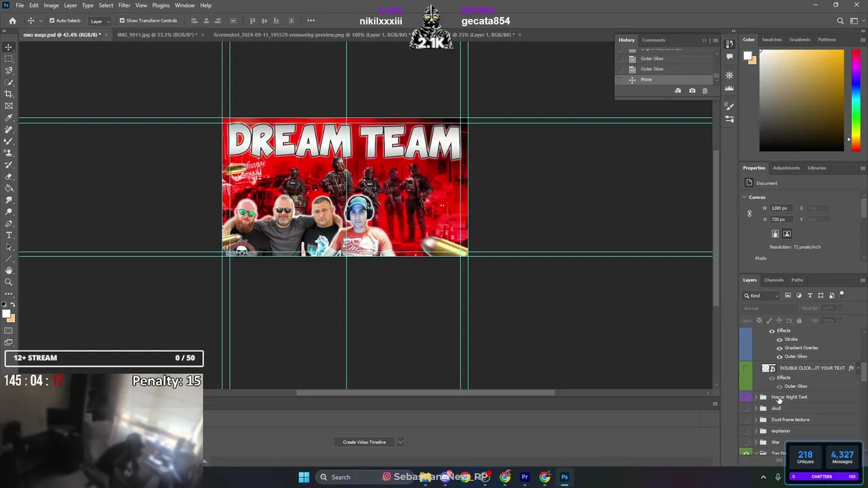868x488 pixels.
Task: Toggle visibility of Horror Night Text group
Action: click(746, 397)
